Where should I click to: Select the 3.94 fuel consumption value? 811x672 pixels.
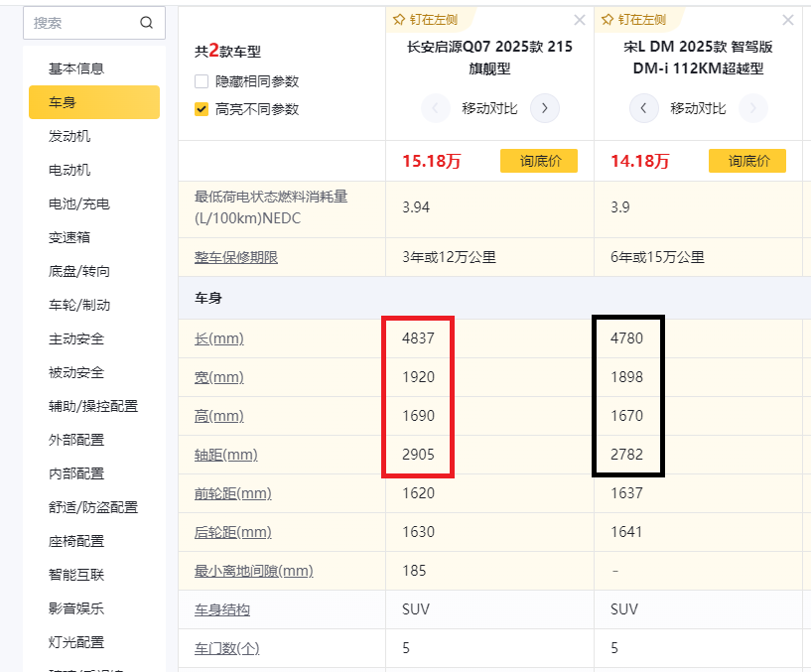point(416,207)
